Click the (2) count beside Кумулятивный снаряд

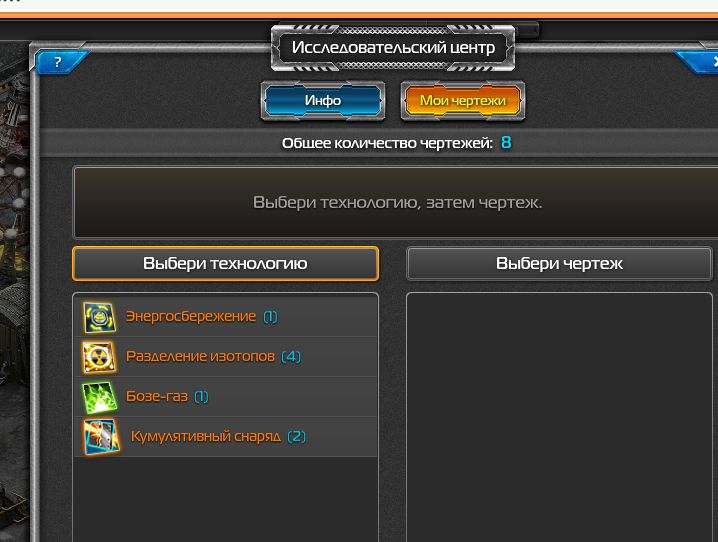coord(297,437)
